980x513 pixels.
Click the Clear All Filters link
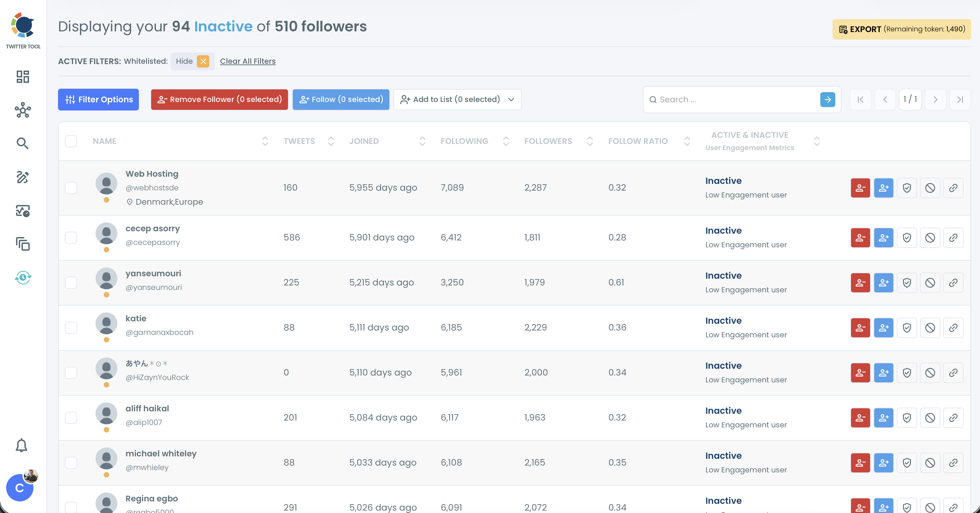tap(248, 61)
